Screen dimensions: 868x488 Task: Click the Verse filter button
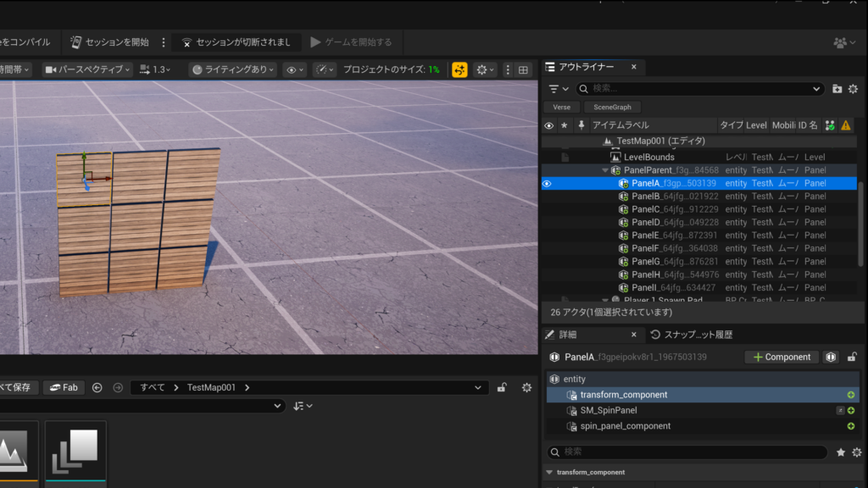pos(561,107)
